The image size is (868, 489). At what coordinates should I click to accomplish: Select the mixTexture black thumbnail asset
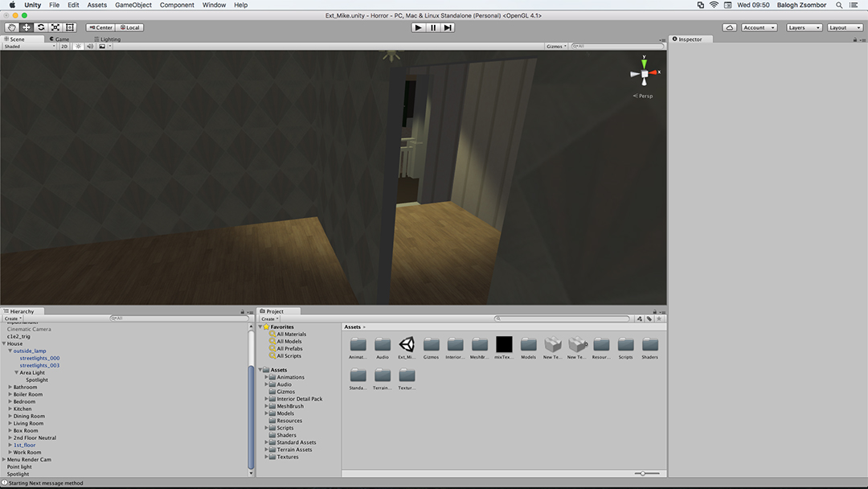(504, 344)
